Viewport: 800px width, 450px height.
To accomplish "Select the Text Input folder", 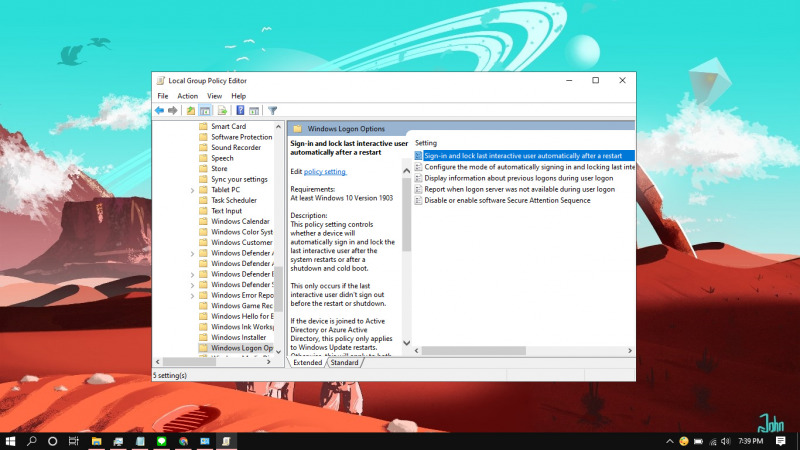I will [x=227, y=211].
